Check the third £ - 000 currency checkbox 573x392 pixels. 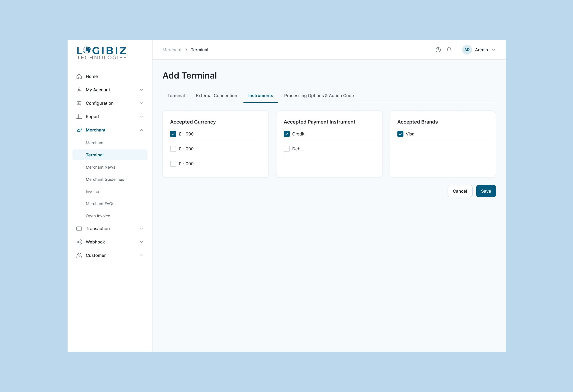coord(173,164)
